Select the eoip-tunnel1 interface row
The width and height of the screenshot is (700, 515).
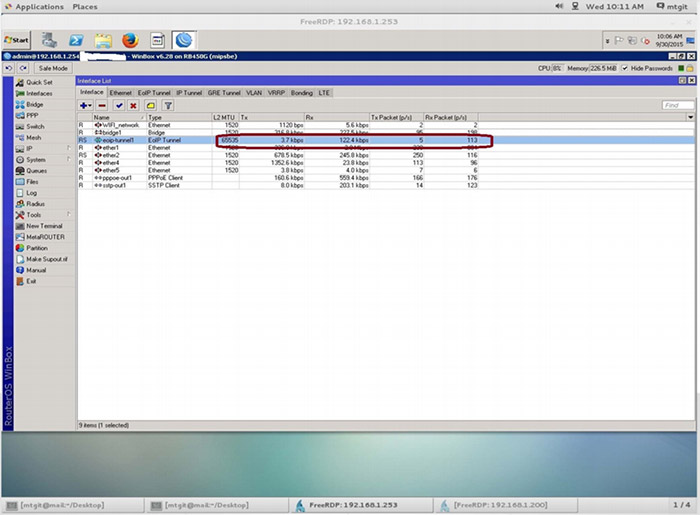[386, 140]
